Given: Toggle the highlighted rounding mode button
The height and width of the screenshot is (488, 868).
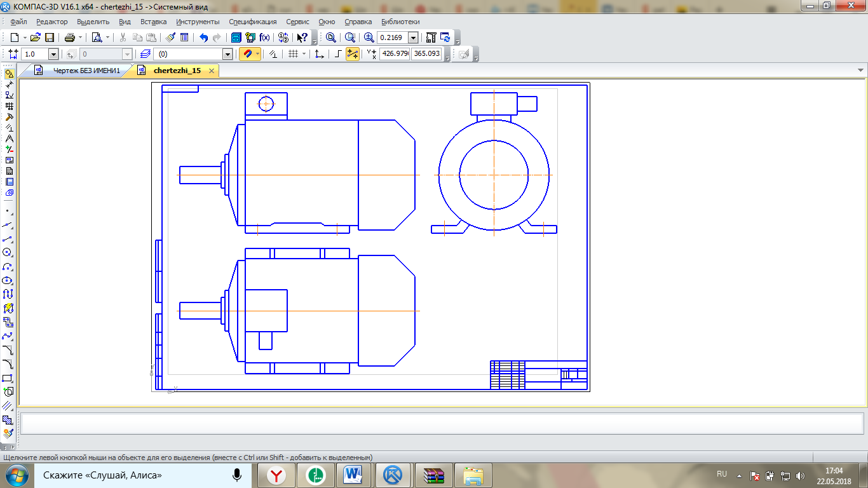Looking at the screenshot, I should [x=353, y=54].
